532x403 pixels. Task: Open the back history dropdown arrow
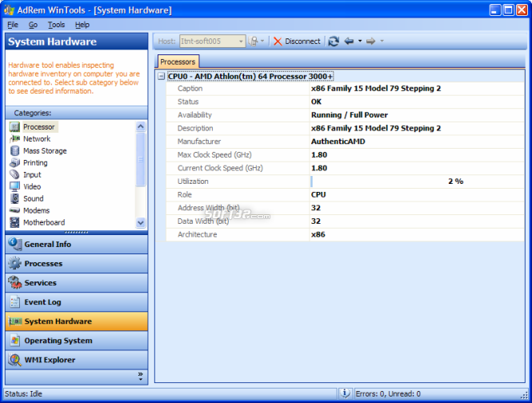(360, 41)
